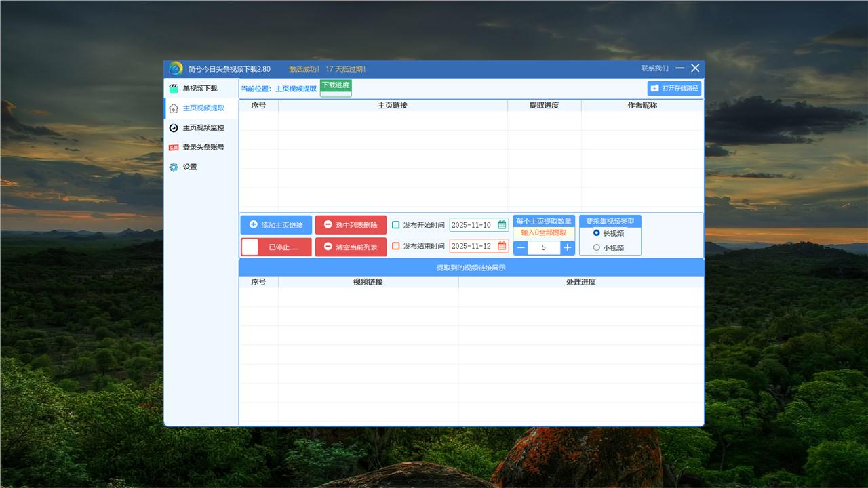
Task: Open 设置 via the gear icon
Action: (x=174, y=167)
